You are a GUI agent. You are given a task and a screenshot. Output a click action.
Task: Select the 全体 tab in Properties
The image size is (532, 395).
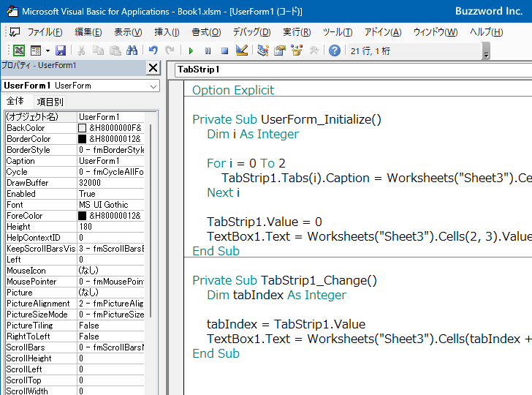[15, 101]
